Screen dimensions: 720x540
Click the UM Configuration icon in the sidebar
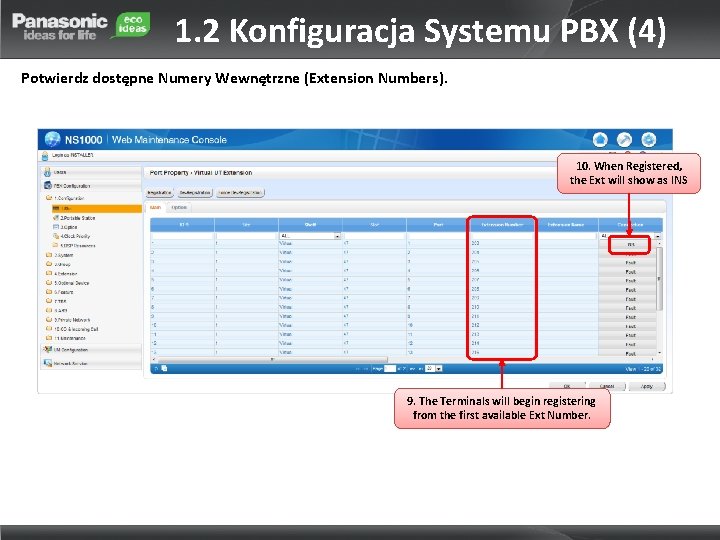pyautogui.click(x=47, y=349)
